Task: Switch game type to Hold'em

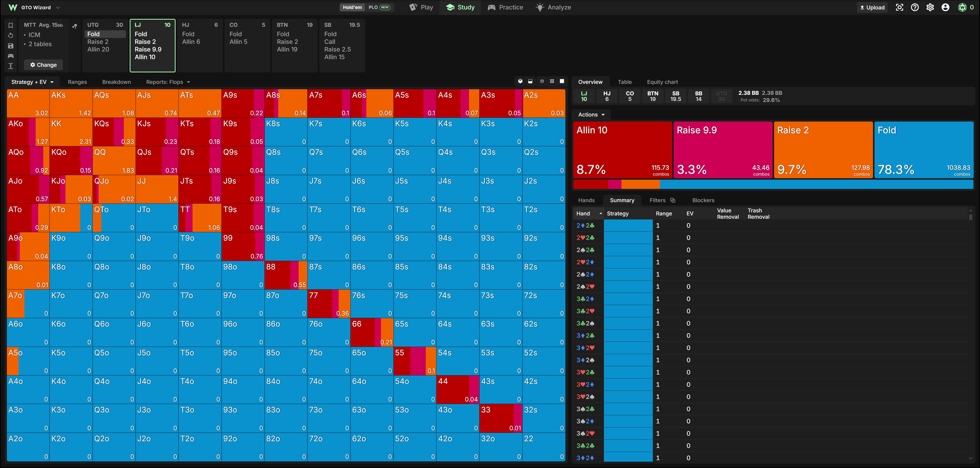Action: tap(352, 7)
